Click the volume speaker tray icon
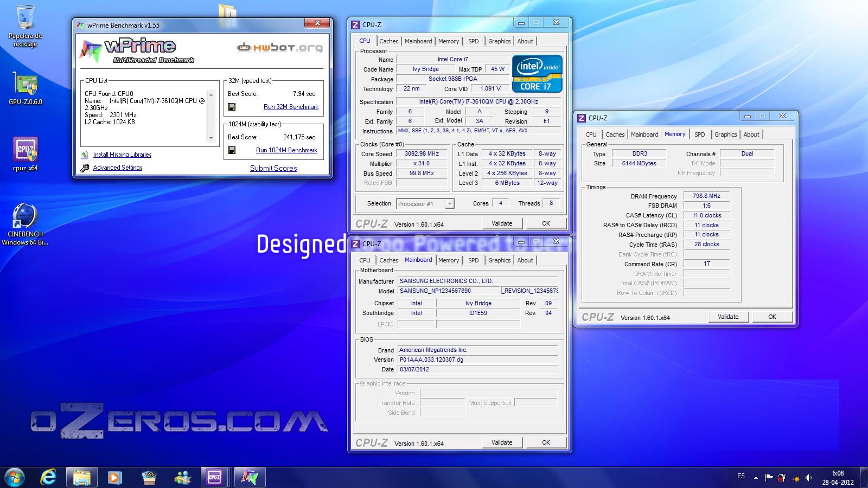Image resolution: width=868 pixels, height=488 pixels. (x=808, y=478)
